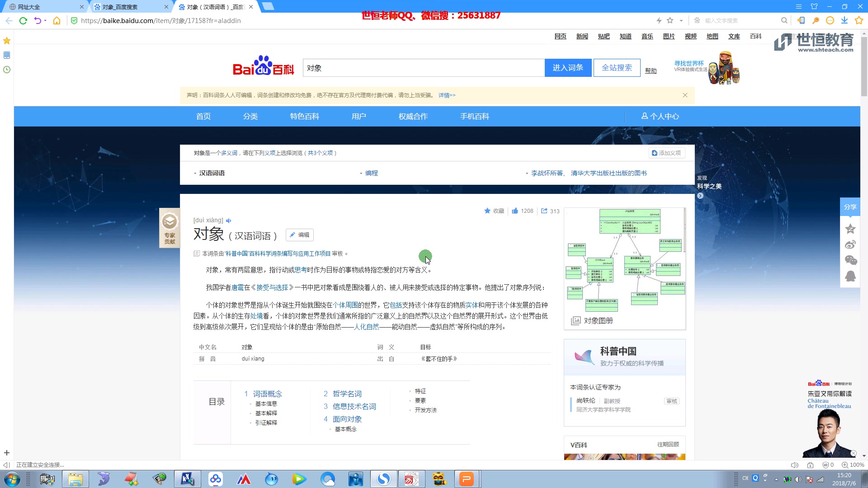
Task: Share to QZone via the star icon
Action: pos(850,229)
